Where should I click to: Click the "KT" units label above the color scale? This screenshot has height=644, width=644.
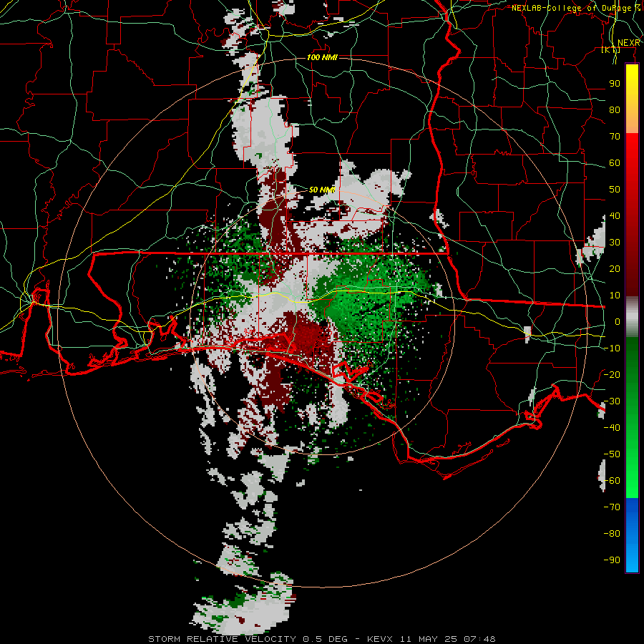pos(610,50)
